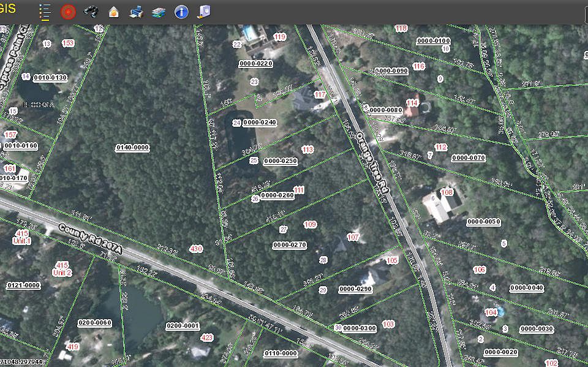588x367 pixels.
Task: Select parcel label 0000-0100
Action: (x=433, y=41)
